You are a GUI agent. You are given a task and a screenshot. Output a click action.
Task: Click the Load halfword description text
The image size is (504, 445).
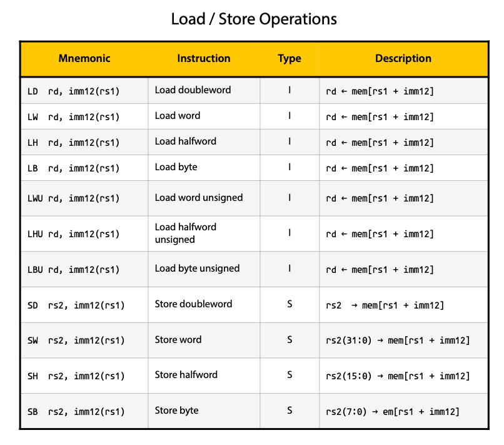click(185, 141)
